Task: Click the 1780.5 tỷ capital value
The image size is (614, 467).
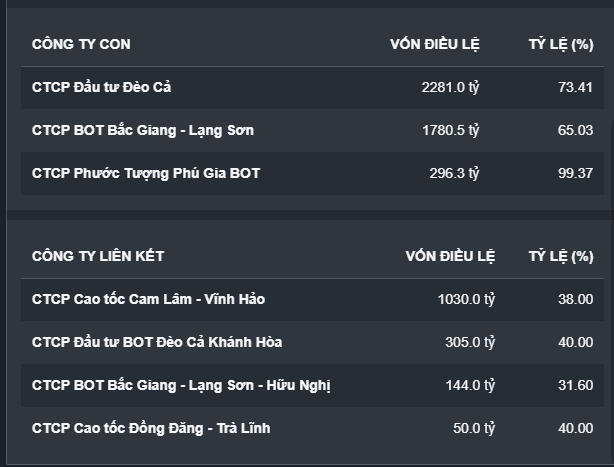Action: coord(450,130)
